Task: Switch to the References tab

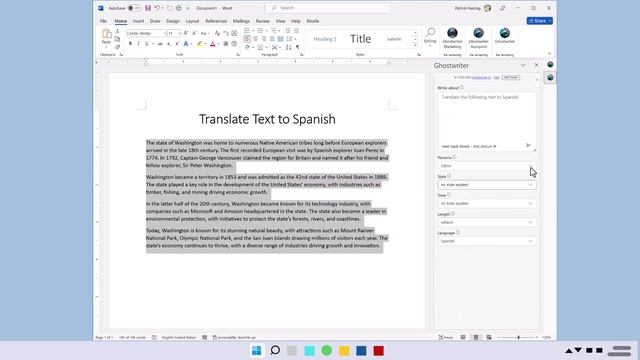Action: tap(216, 21)
